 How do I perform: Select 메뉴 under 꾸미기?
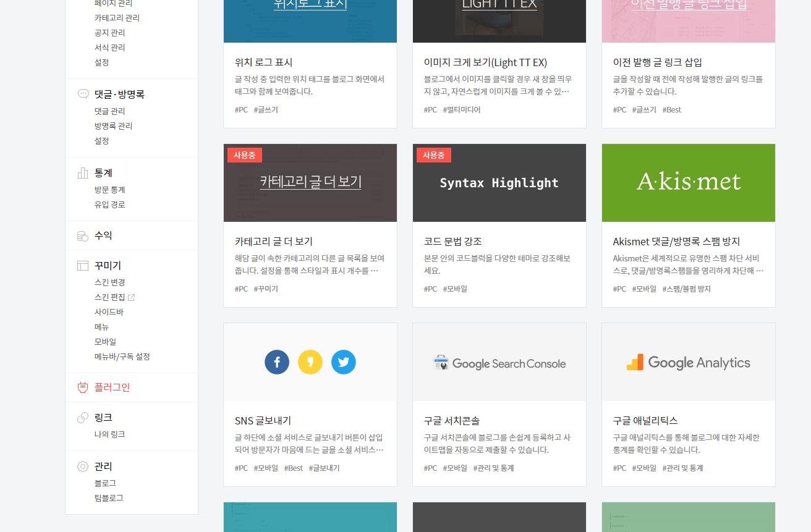pyautogui.click(x=101, y=327)
